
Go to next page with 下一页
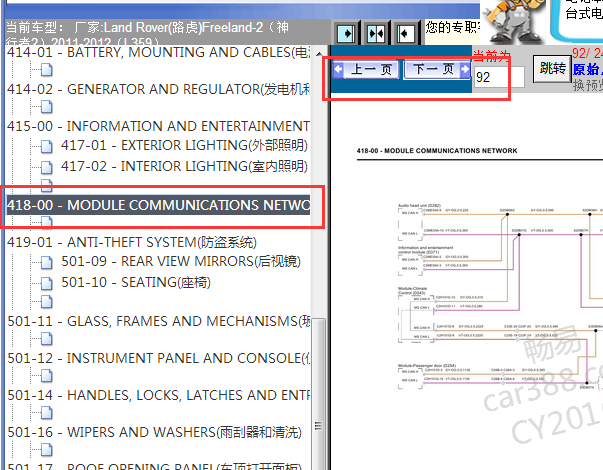(x=437, y=69)
